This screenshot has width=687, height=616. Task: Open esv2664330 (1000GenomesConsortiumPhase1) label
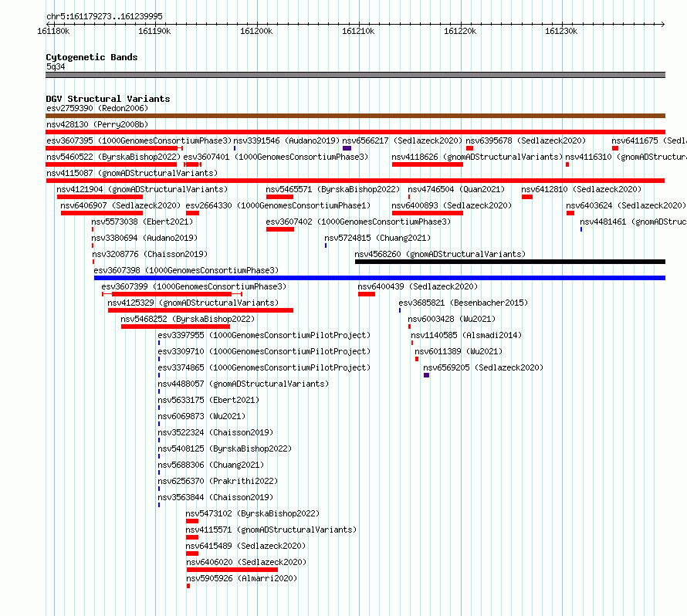[278, 205]
